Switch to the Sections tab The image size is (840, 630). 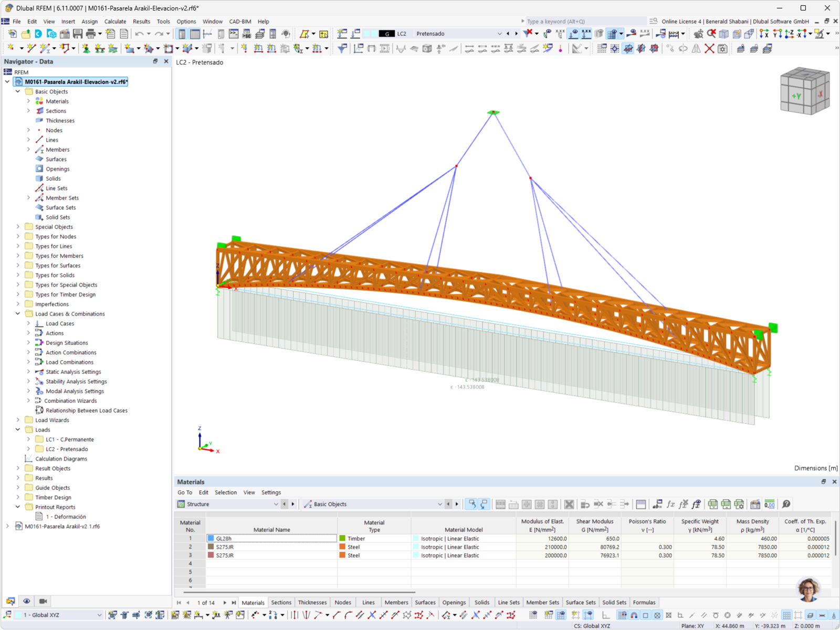[x=281, y=603]
